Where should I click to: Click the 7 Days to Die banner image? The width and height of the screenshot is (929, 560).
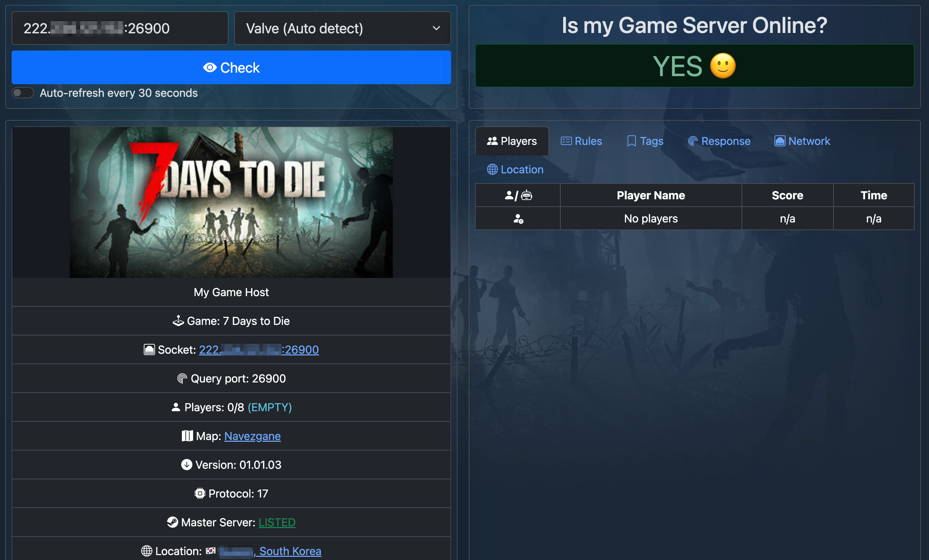tap(231, 202)
